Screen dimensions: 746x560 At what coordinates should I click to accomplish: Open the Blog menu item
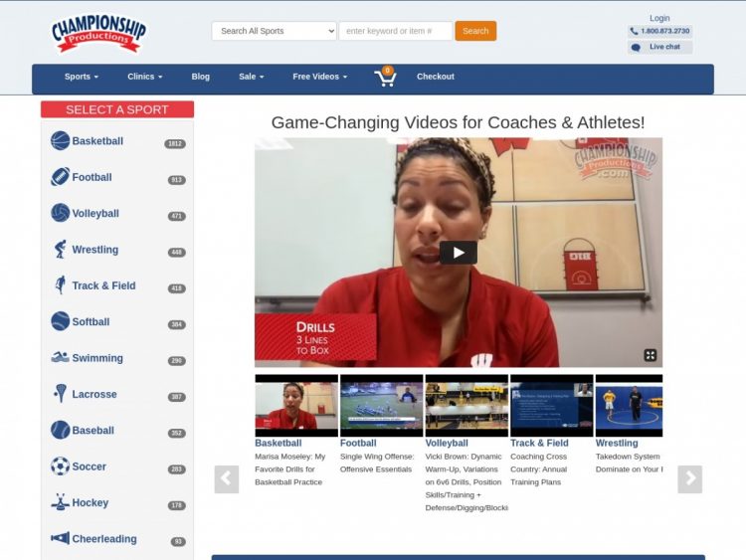200,77
